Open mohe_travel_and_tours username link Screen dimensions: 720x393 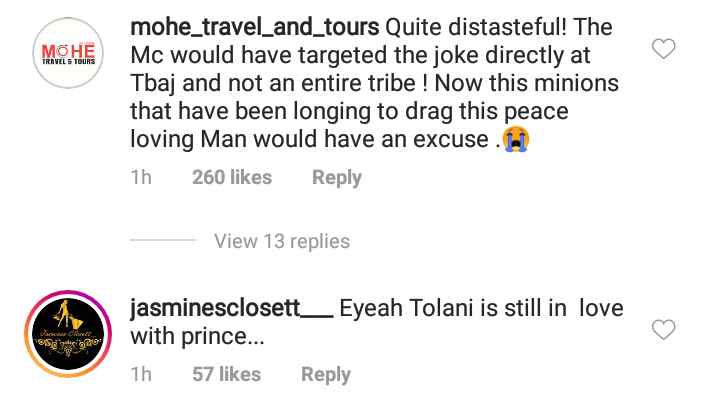pos(255,27)
